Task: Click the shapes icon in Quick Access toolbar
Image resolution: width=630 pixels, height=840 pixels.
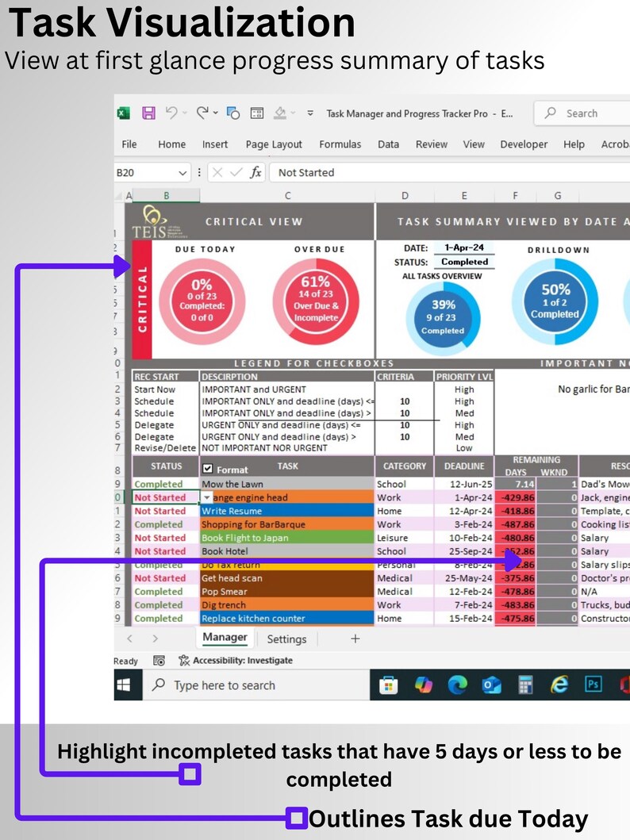Action: point(233,113)
